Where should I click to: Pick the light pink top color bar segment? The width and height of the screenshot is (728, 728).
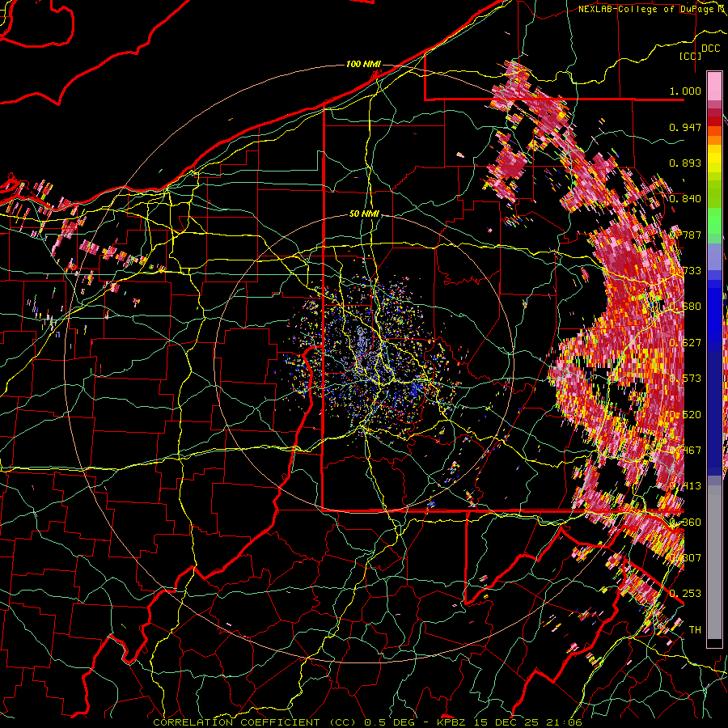tap(714, 86)
